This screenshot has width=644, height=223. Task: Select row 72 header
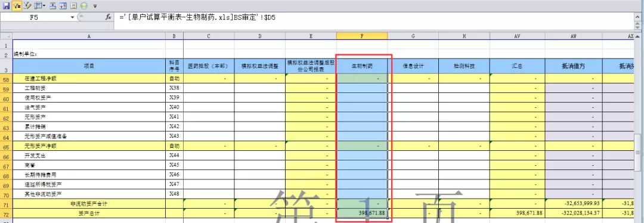(6, 213)
